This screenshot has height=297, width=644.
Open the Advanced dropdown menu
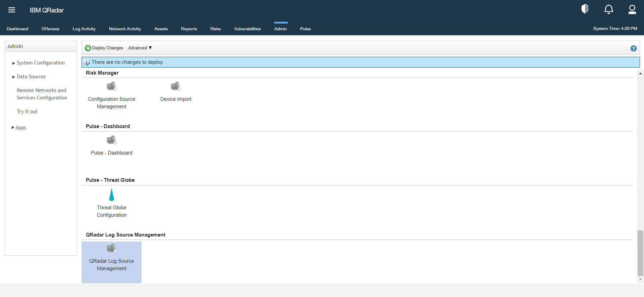(140, 48)
